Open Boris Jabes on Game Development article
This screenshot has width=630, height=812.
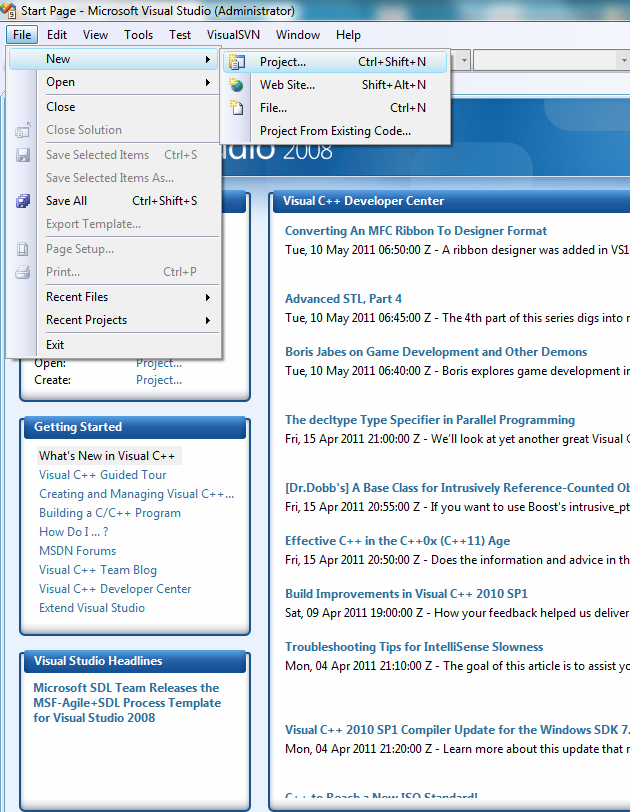[436, 352]
